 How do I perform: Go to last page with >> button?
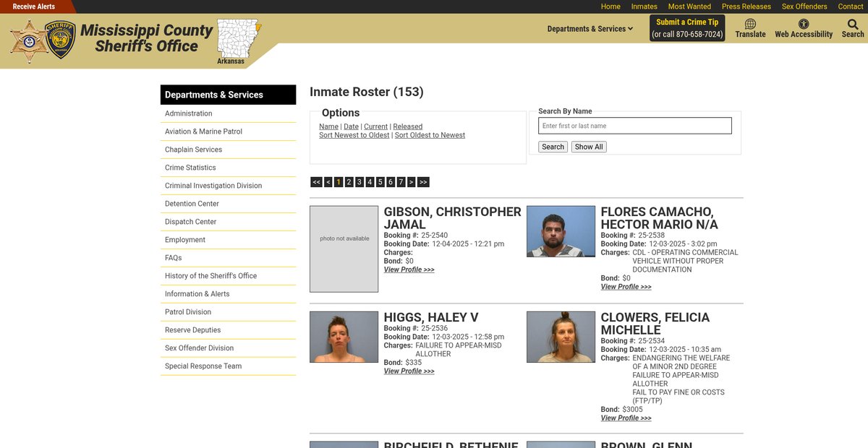point(423,182)
